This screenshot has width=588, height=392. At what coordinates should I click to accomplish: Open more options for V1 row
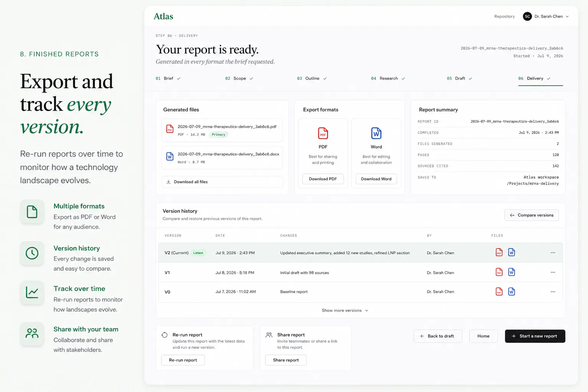553,273
